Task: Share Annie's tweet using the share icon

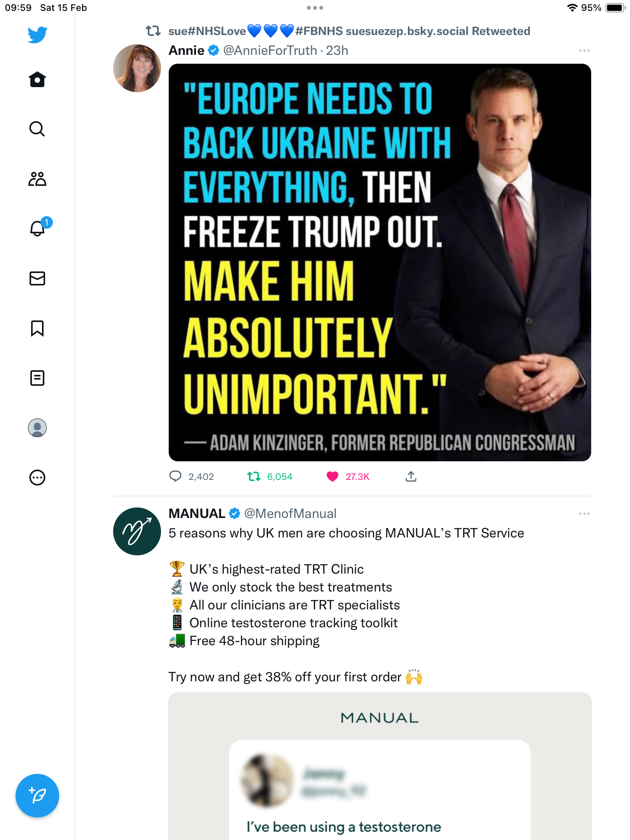Action: pyautogui.click(x=411, y=476)
